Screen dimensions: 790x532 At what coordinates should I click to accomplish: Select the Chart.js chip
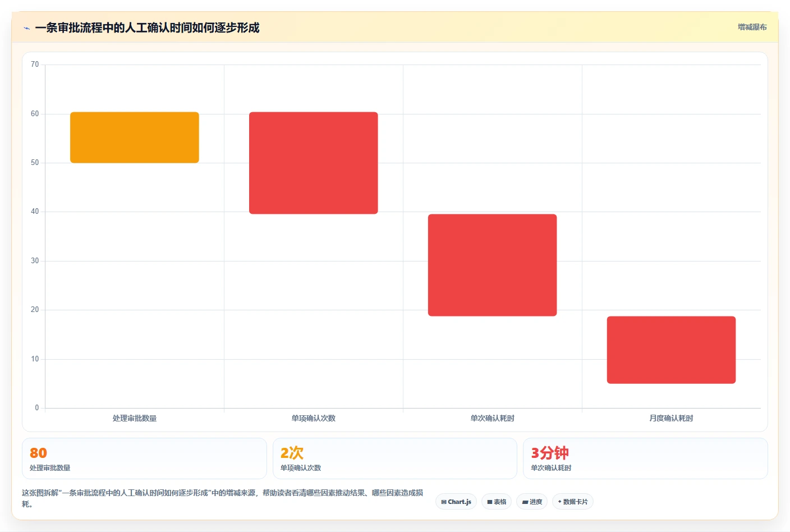[x=456, y=502]
